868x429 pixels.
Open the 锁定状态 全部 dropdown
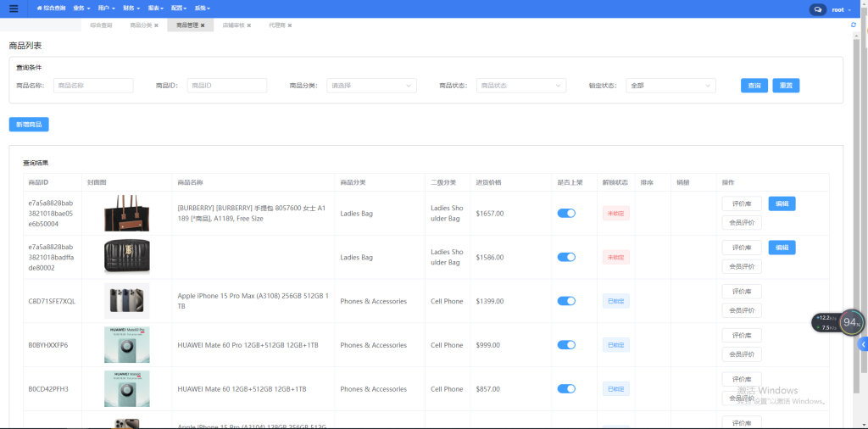(x=671, y=86)
